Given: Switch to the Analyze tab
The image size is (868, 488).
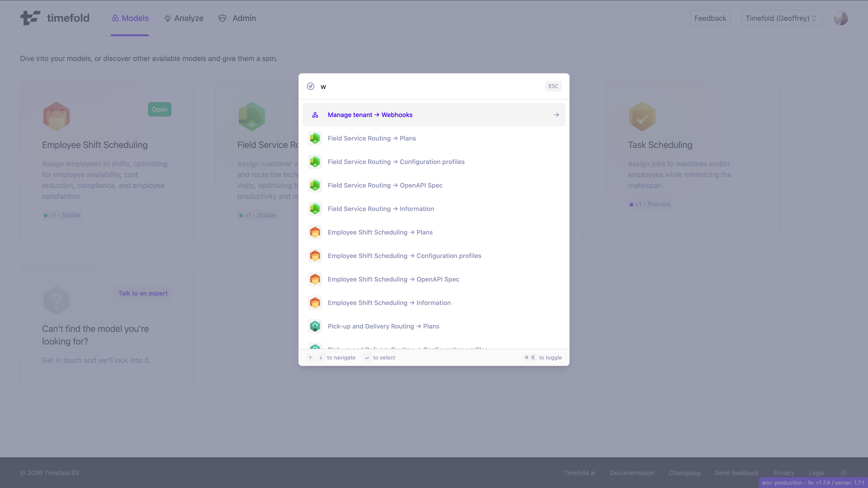Looking at the screenshot, I should pos(184,18).
